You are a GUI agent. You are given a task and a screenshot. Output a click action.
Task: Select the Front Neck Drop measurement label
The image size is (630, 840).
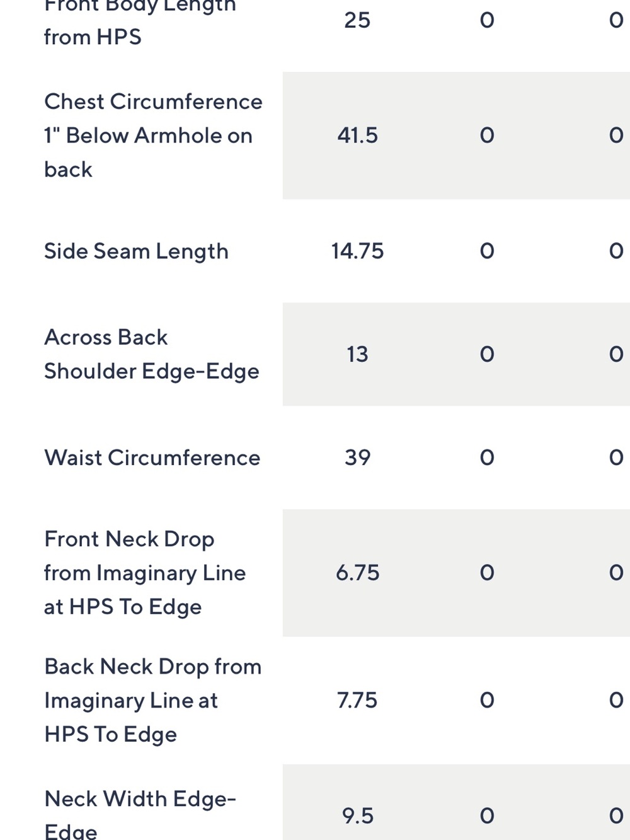(145, 573)
